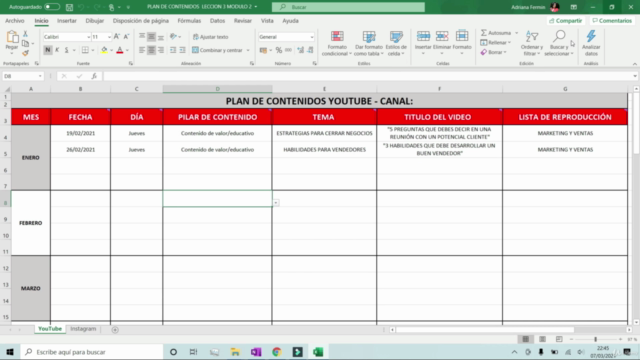Toggle align text left

point(142,50)
